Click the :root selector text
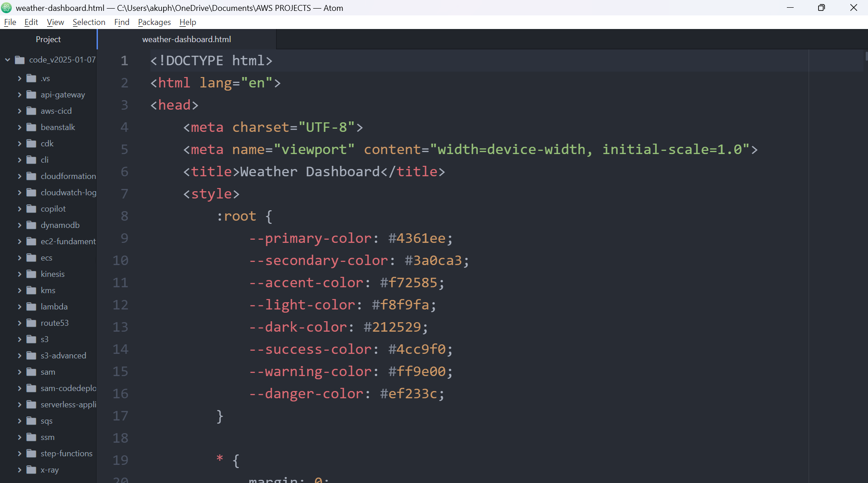The height and width of the screenshot is (483, 868). (236, 216)
